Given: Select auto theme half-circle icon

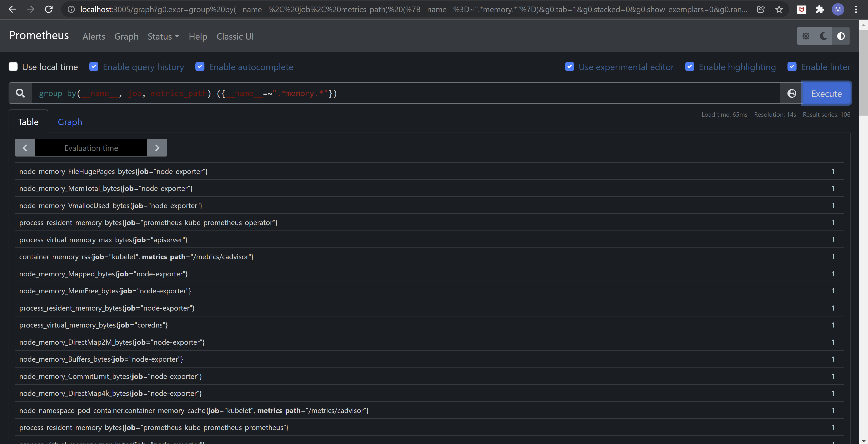Looking at the screenshot, I should (x=841, y=36).
